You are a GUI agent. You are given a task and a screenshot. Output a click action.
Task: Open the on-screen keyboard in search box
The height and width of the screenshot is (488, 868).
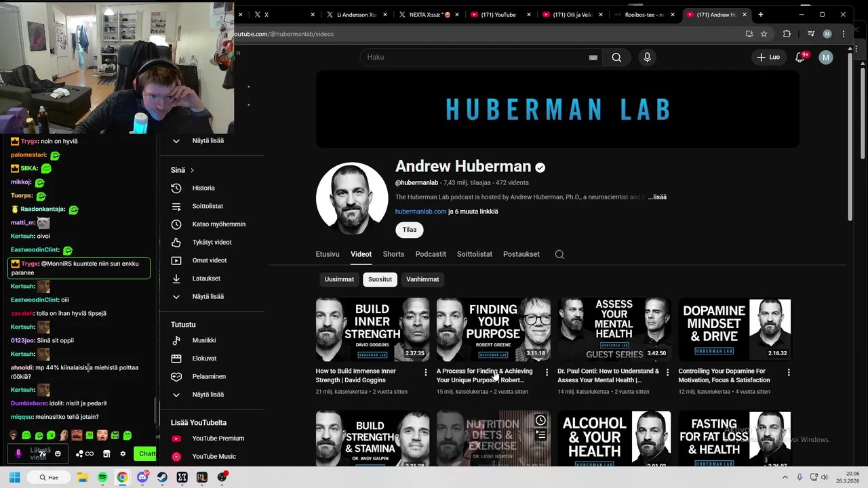click(593, 58)
